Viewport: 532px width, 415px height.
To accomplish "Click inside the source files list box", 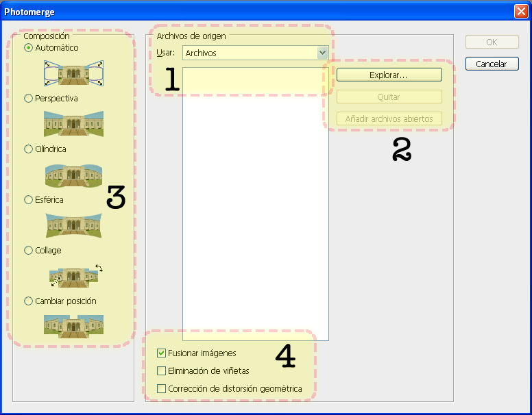I will point(256,204).
